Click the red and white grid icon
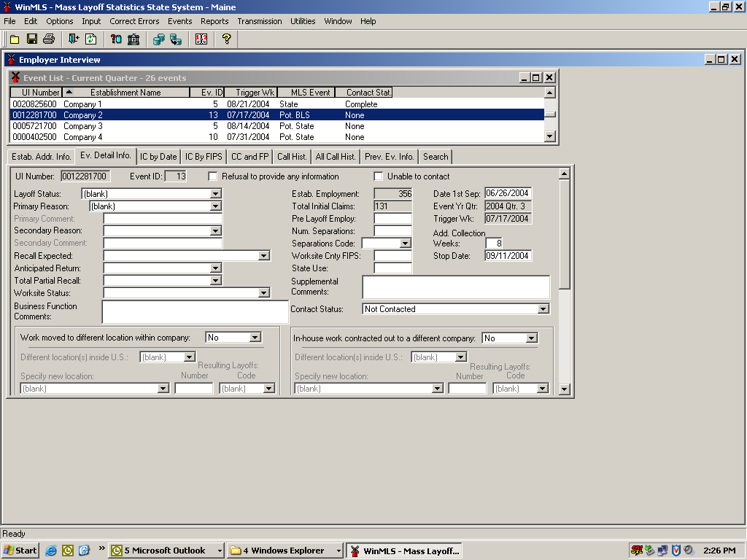Image resolution: width=747 pixels, height=560 pixels. (x=201, y=39)
